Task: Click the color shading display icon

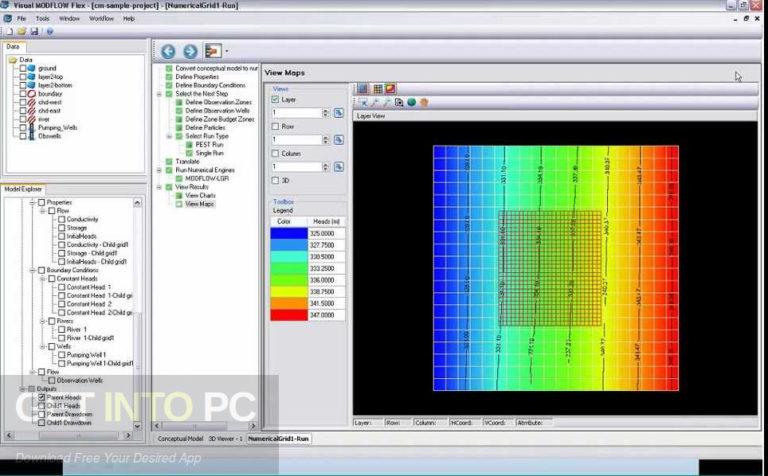Action: [x=390, y=89]
